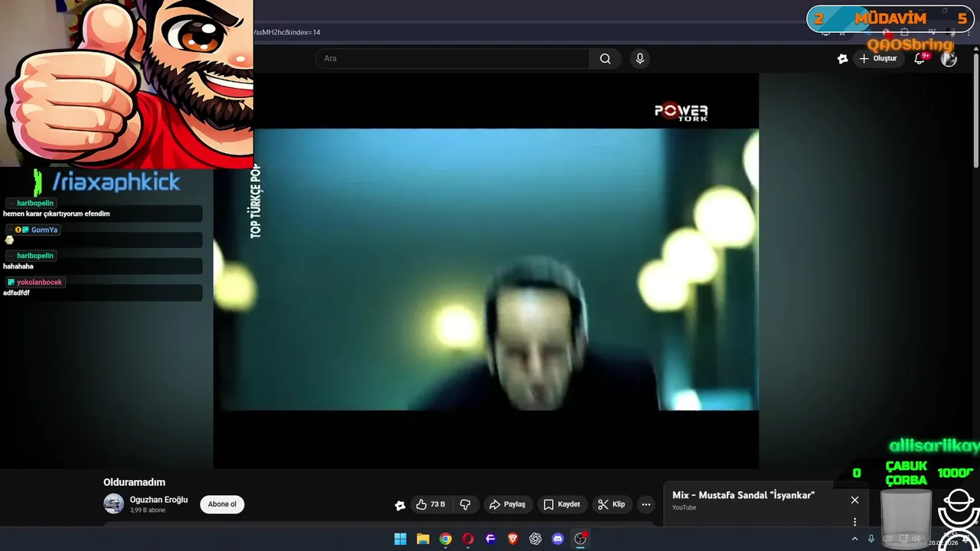Click the video player to pause playback
Viewport: 980px width, 551px height.
(486, 269)
